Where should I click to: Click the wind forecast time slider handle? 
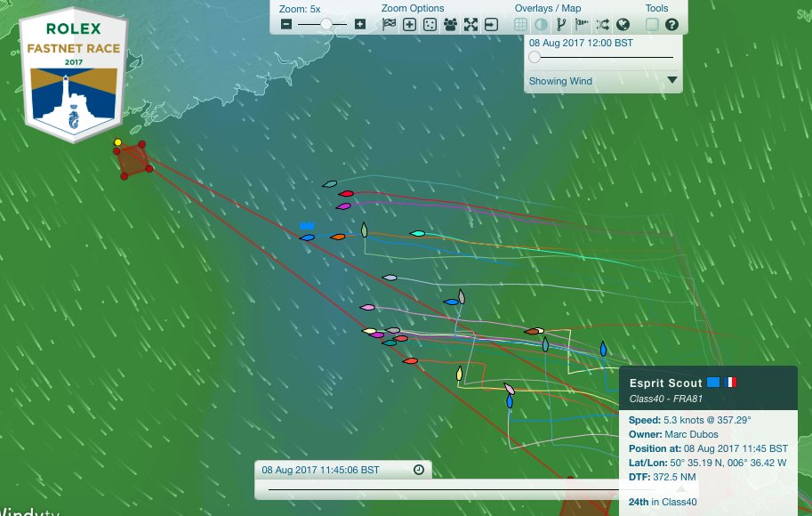pyautogui.click(x=535, y=58)
